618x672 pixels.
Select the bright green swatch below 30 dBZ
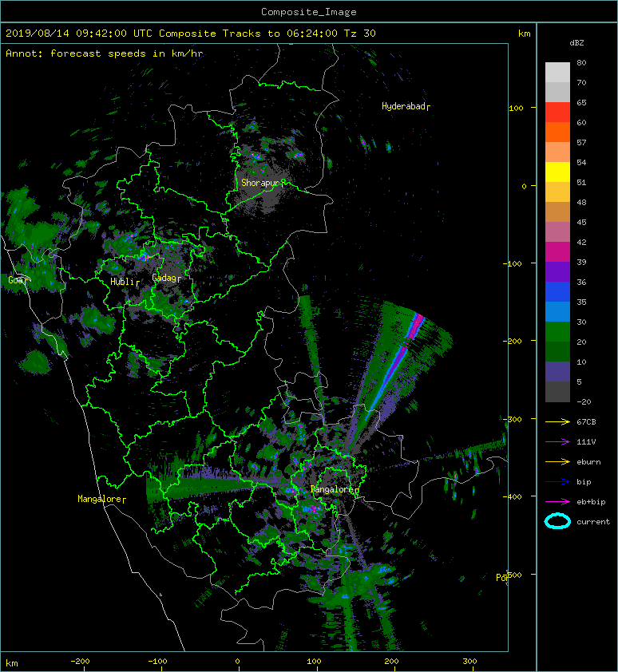point(557,332)
